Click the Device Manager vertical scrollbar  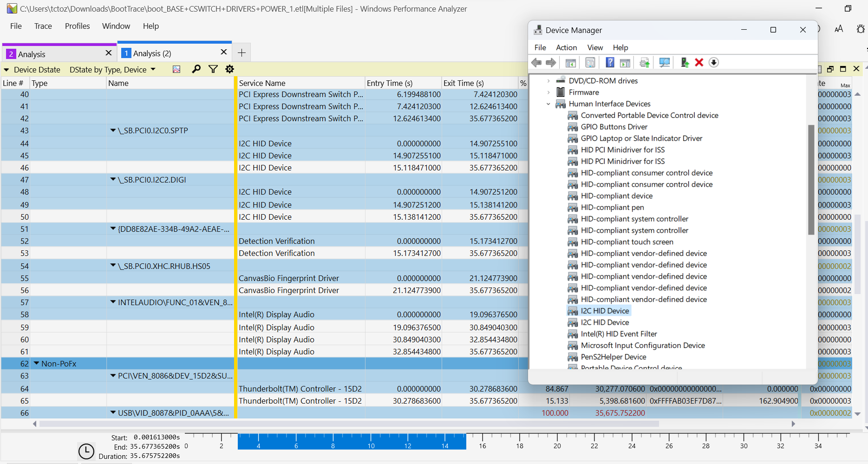point(811,180)
